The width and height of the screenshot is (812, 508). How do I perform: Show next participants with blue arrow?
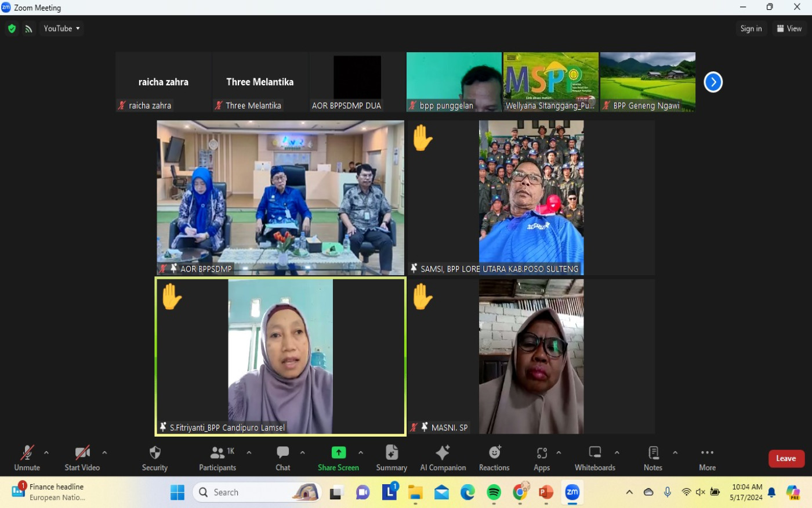pyautogui.click(x=713, y=82)
